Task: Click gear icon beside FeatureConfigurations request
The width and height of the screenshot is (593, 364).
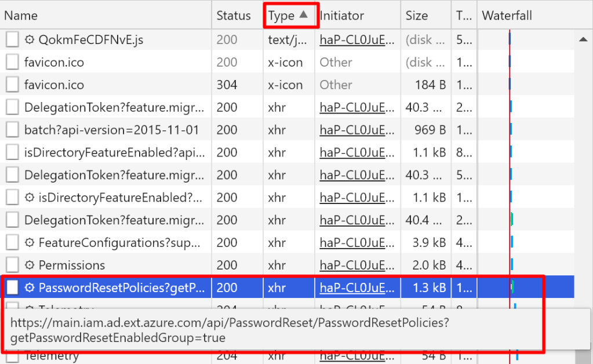Action: [30, 242]
